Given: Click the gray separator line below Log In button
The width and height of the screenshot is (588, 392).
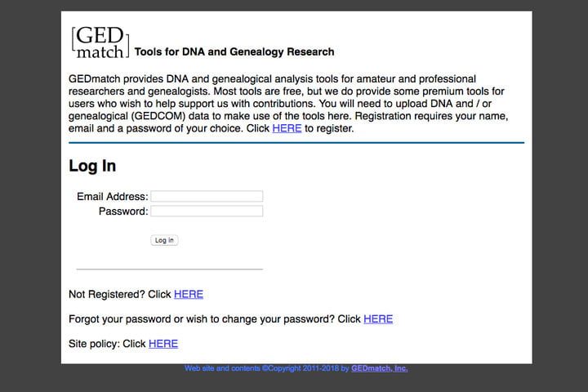Looking at the screenshot, I should (x=169, y=269).
